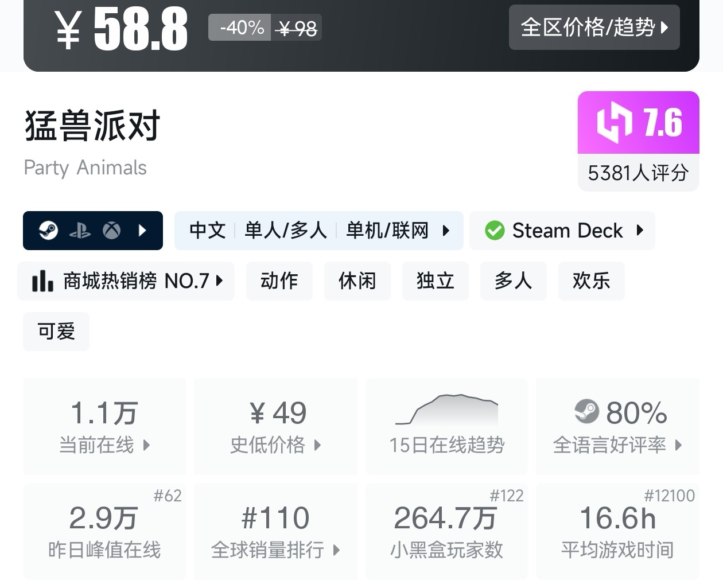Screen dimensions: 723x588
Task: Open Steam Deck compatibility details arrow
Action: coord(640,231)
